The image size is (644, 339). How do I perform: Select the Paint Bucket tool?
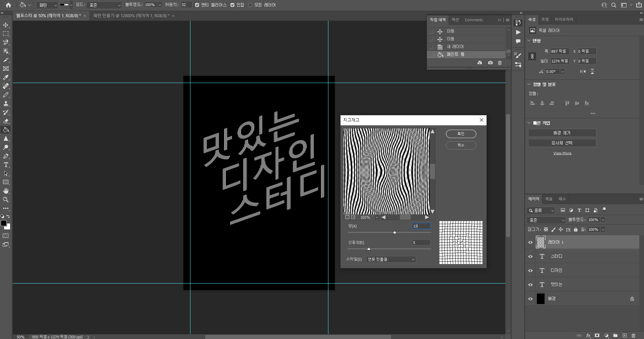click(6, 130)
